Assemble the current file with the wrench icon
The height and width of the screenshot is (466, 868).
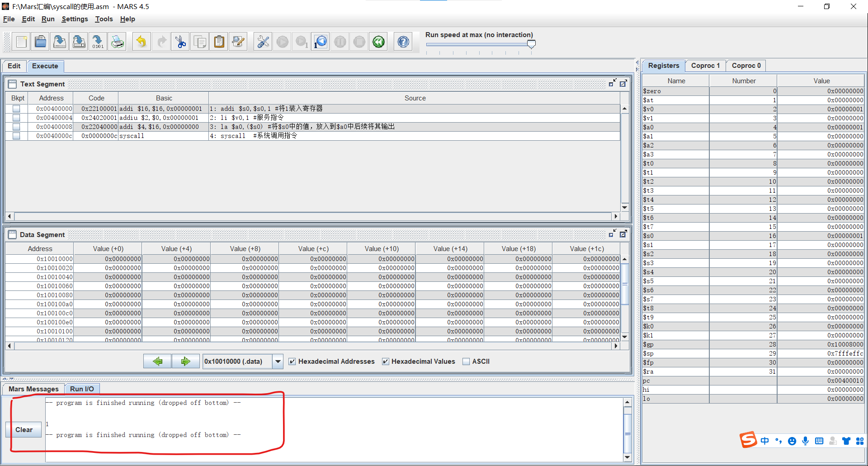click(x=263, y=41)
